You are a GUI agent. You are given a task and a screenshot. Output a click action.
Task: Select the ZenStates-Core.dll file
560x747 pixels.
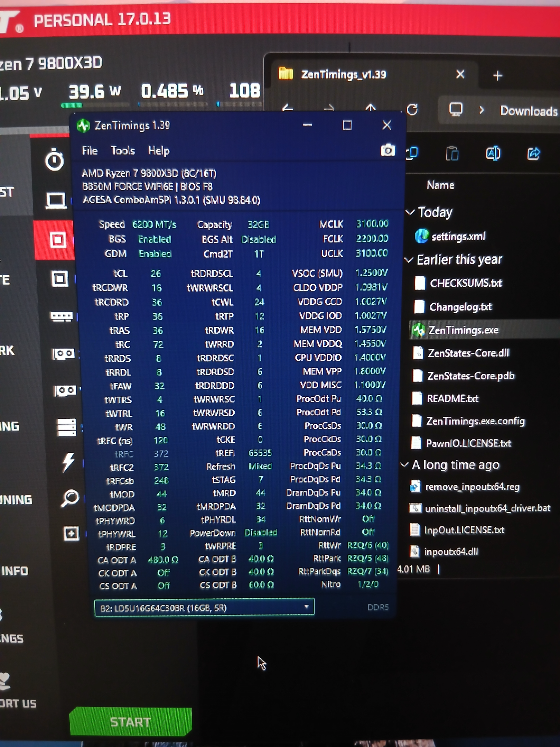(x=468, y=353)
